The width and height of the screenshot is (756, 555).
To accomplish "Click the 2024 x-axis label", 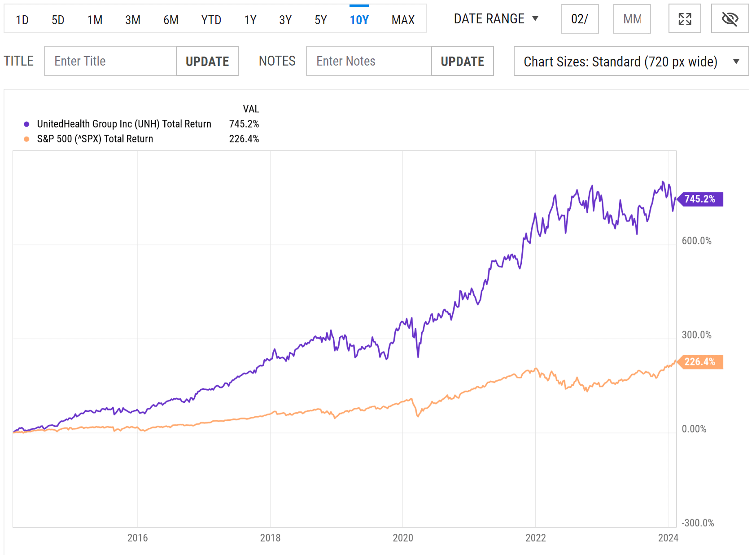I will (668, 538).
